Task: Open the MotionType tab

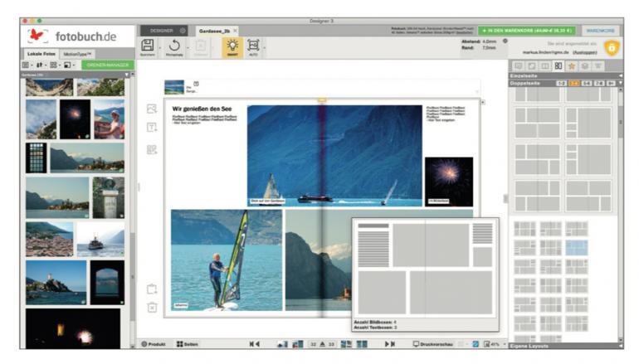Action: click(x=77, y=54)
